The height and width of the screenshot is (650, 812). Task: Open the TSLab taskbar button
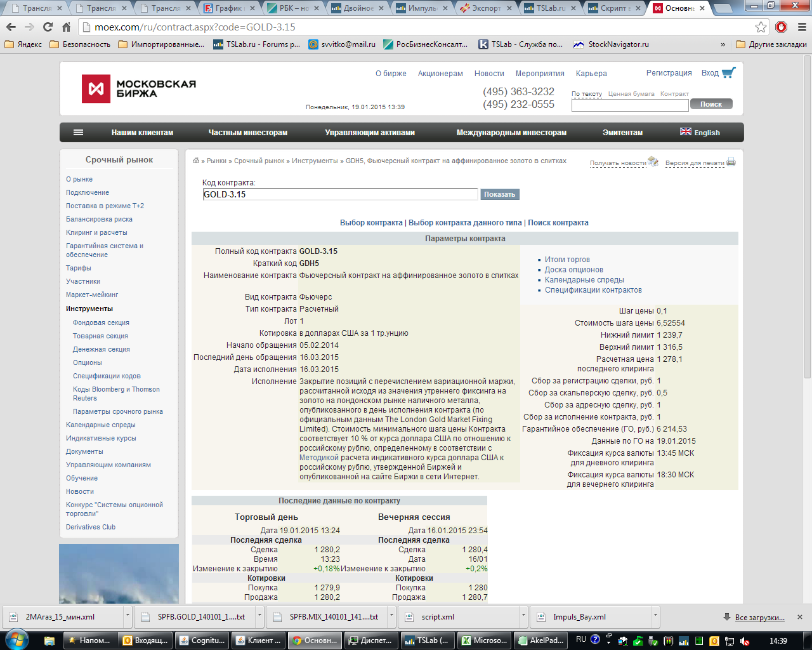428,640
